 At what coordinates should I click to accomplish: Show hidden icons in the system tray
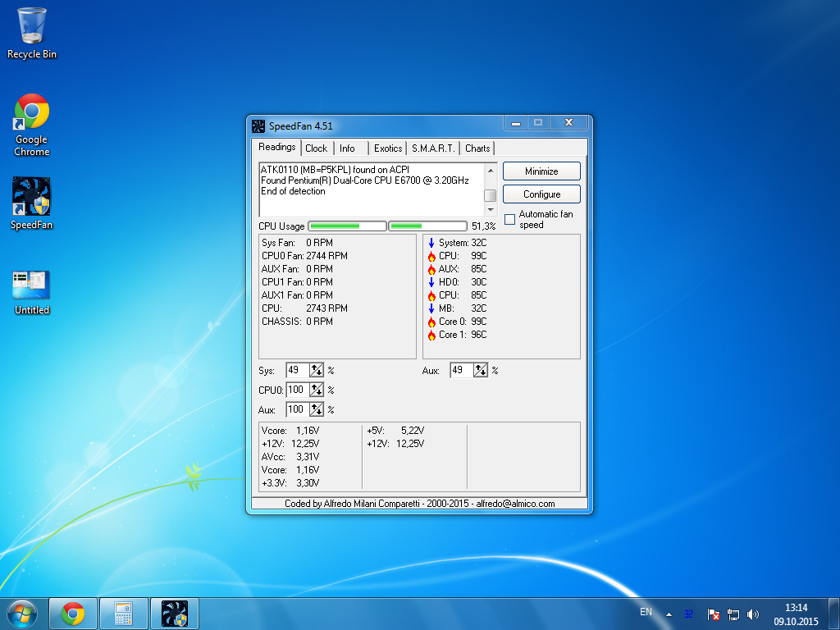pos(669,614)
